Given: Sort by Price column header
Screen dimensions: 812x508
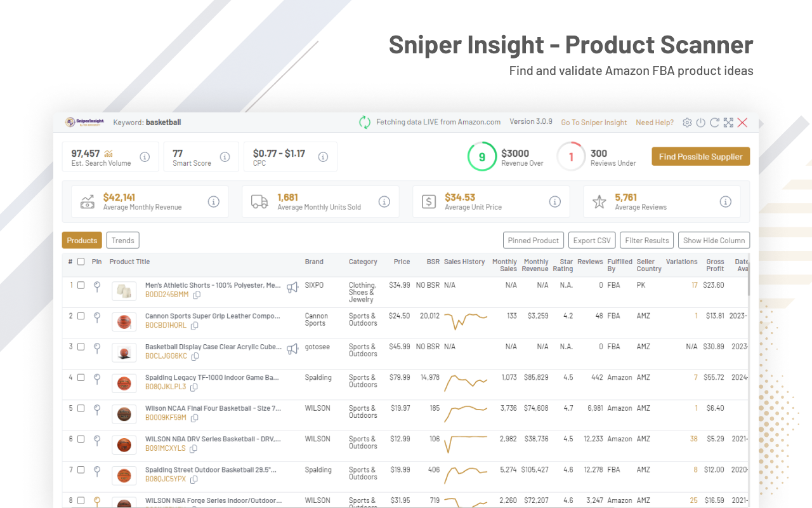Looking at the screenshot, I should 402,262.
